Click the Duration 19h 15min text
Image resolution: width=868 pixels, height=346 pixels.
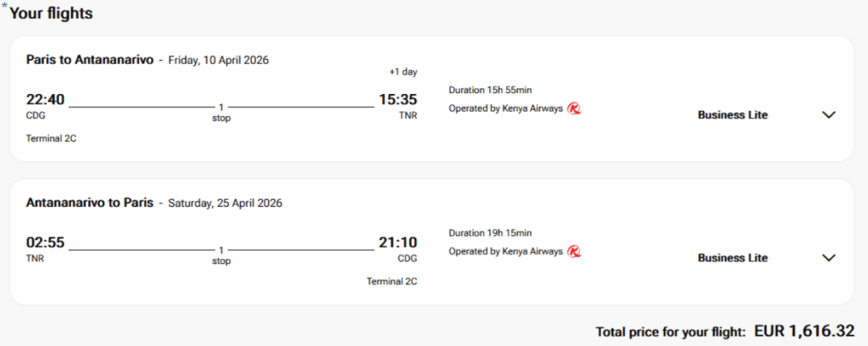tap(490, 233)
